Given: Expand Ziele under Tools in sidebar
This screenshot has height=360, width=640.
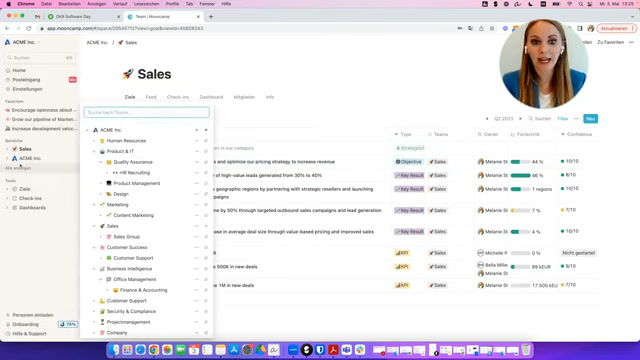Looking at the screenshot, I should coord(7,189).
